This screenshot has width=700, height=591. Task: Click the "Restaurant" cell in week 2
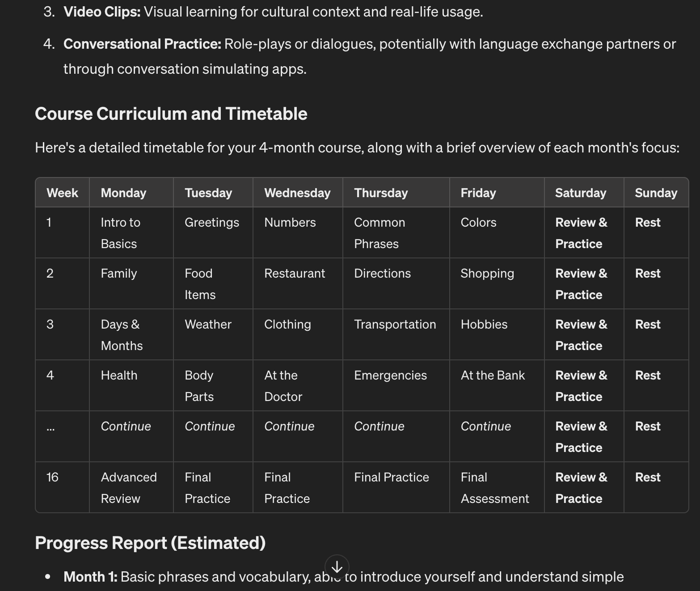coord(295,273)
